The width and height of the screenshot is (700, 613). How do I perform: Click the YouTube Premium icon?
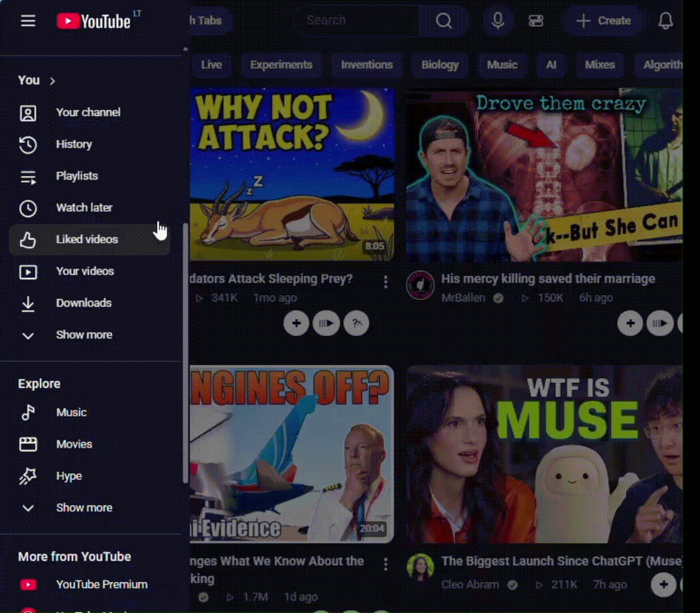[x=28, y=585]
